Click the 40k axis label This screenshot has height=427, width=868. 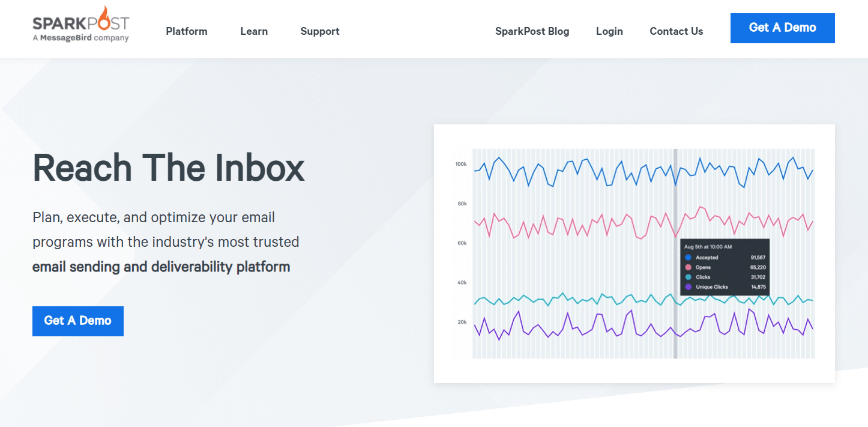tap(462, 282)
